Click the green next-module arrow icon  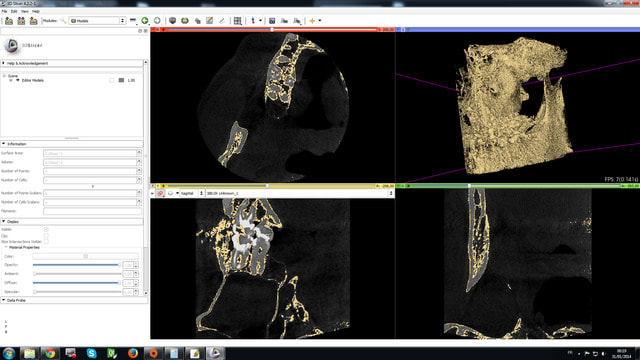pyautogui.click(x=145, y=20)
